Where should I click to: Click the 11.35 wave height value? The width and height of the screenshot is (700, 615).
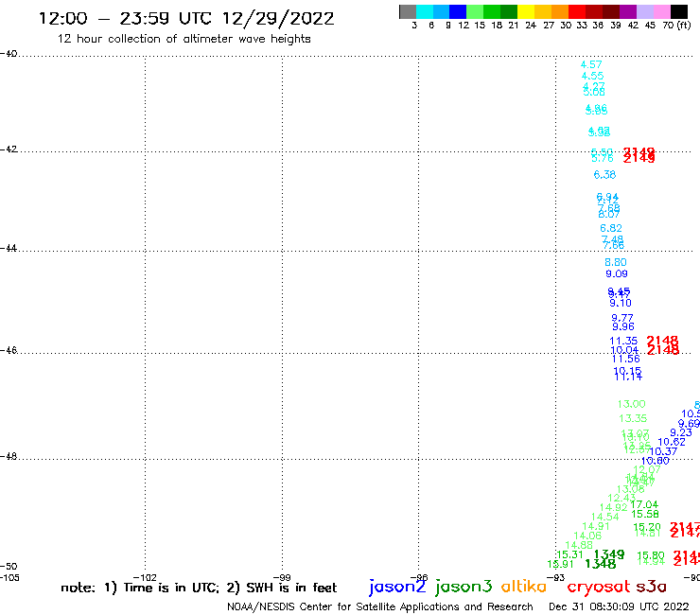point(623,342)
